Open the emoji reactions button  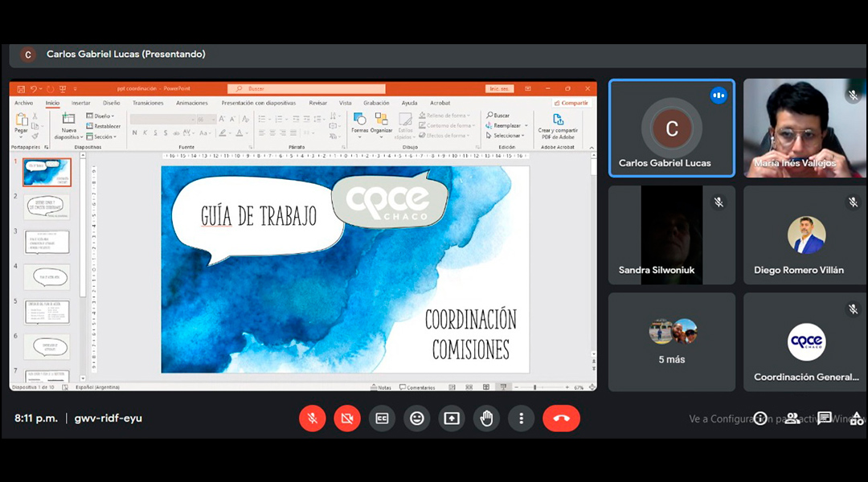tap(416, 419)
